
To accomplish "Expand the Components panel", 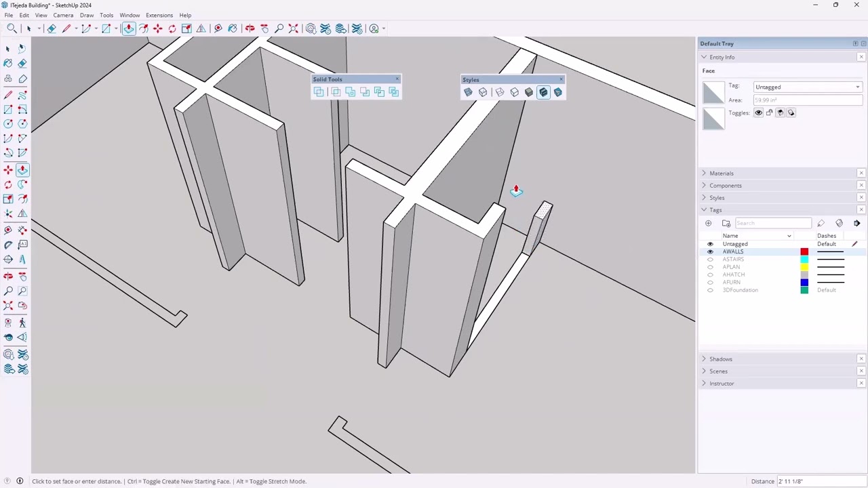I will click(704, 185).
